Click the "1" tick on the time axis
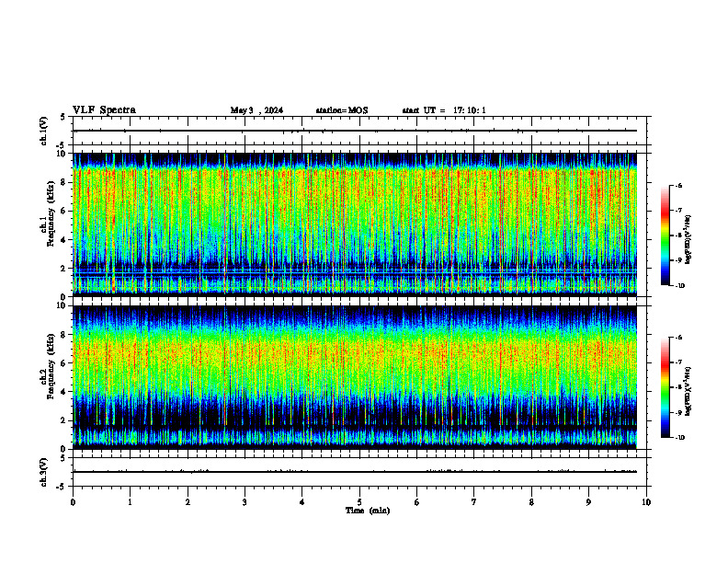 (130, 502)
